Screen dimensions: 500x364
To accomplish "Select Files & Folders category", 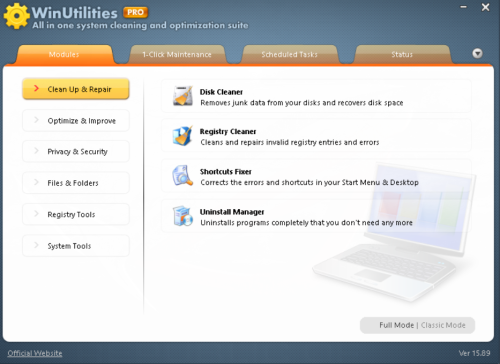I will point(76,183).
